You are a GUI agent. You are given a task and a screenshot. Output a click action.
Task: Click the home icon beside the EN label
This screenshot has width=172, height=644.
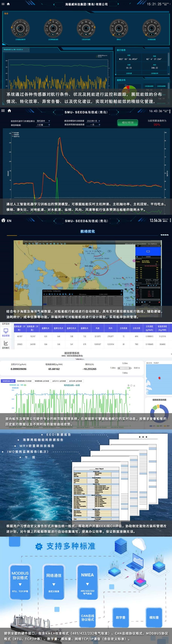(x=3, y=220)
